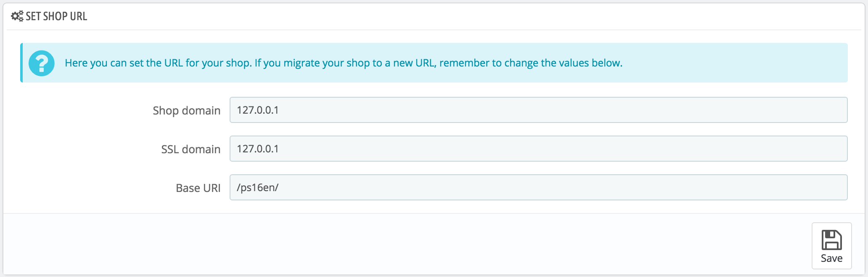868x277 pixels.
Task: Click the Base URI label
Action: click(x=198, y=188)
